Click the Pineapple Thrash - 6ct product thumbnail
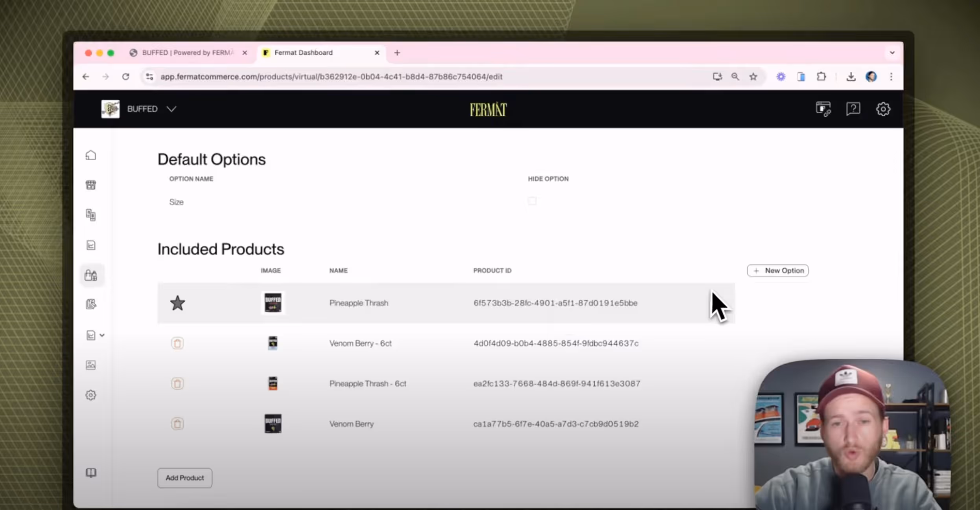Image resolution: width=980 pixels, height=510 pixels. (x=273, y=383)
